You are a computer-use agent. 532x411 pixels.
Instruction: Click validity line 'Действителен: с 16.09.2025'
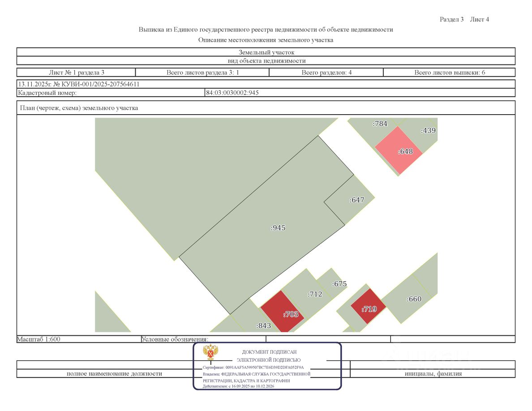point(238,386)
